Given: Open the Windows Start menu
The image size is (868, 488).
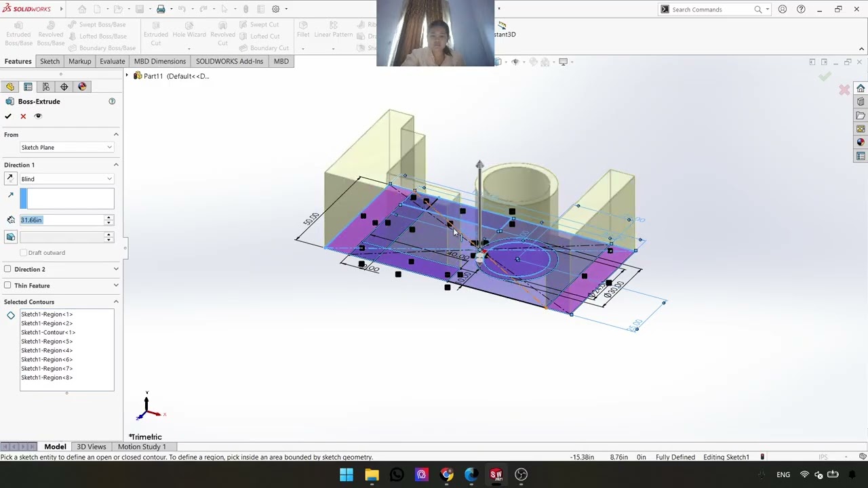Looking at the screenshot, I should (x=347, y=474).
